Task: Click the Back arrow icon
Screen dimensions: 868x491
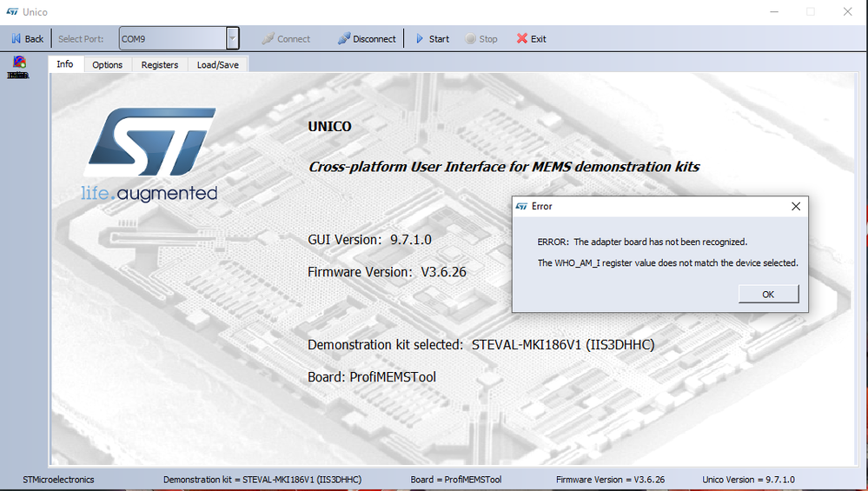Action: pyautogui.click(x=16, y=39)
